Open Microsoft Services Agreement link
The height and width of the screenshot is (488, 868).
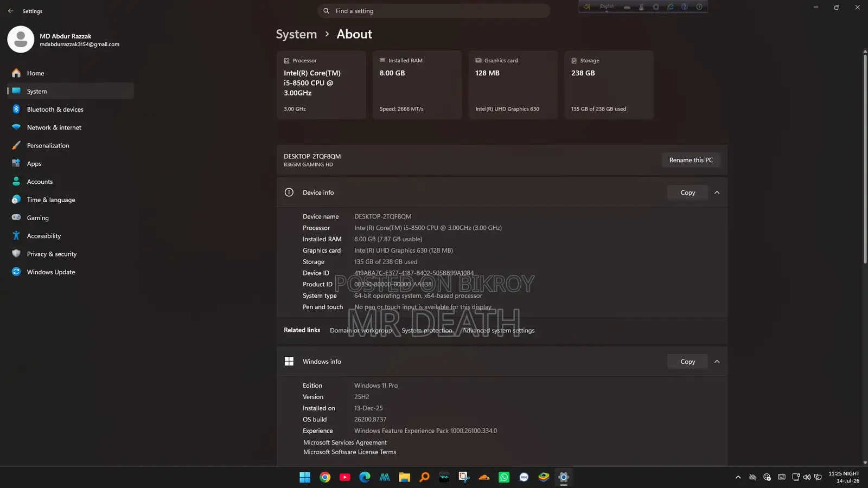coord(345,442)
